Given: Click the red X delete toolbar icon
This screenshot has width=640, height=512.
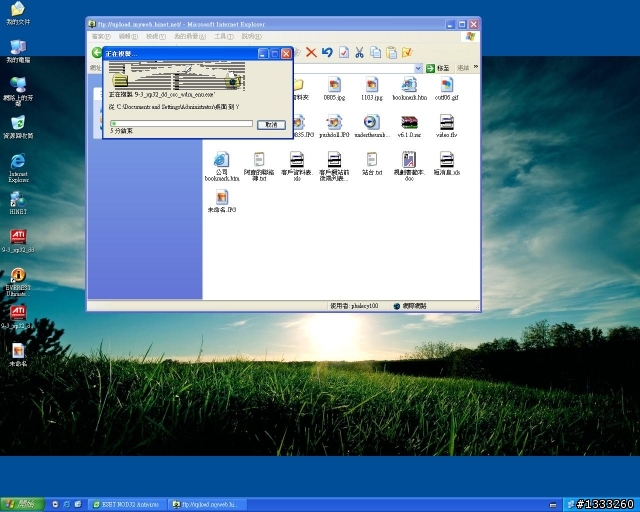Looking at the screenshot, I should [x=311, y=52].
